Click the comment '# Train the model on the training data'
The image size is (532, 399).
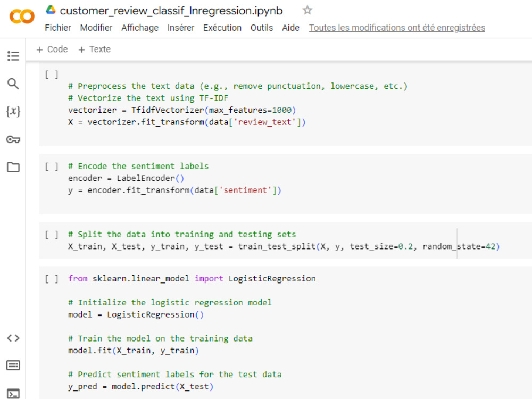coord(160,338)
